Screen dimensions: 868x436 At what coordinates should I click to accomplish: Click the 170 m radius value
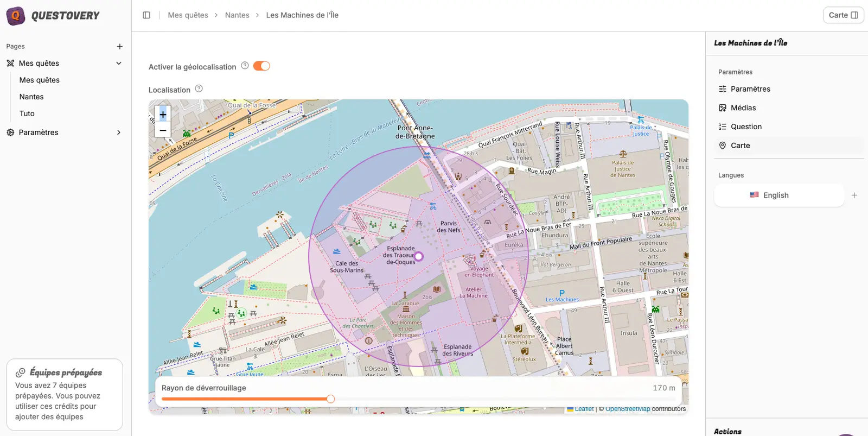664,388
